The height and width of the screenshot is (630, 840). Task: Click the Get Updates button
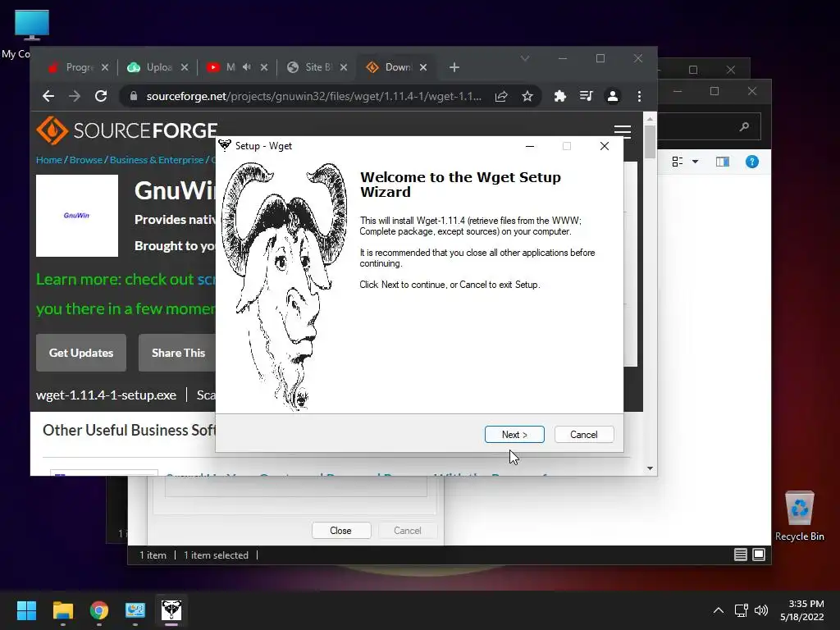[x=81, y=353]
